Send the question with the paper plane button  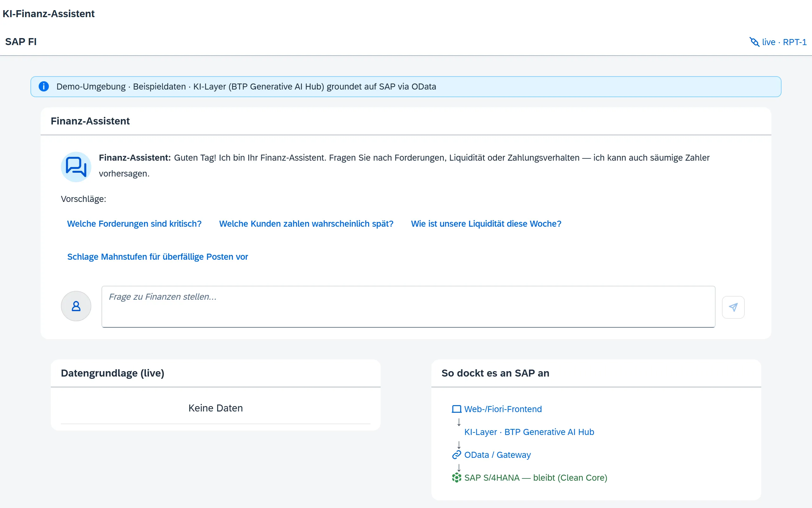click(733, 307)
